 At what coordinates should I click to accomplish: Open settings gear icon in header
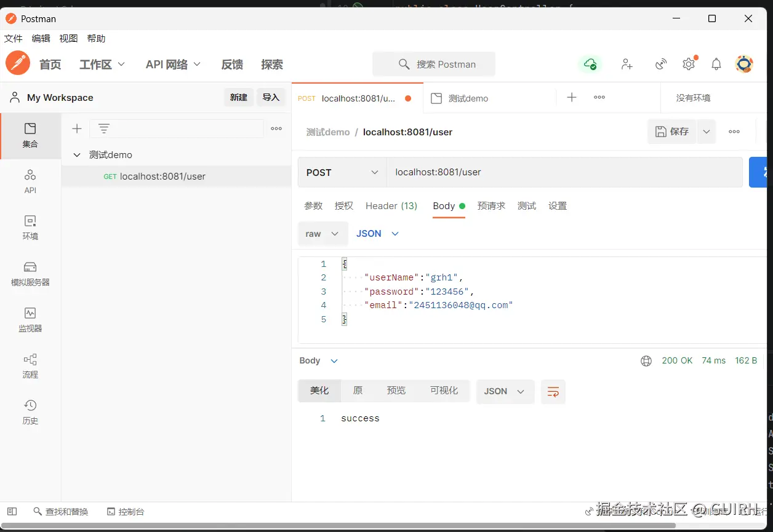pyautogui.click(x=689, y=64)
